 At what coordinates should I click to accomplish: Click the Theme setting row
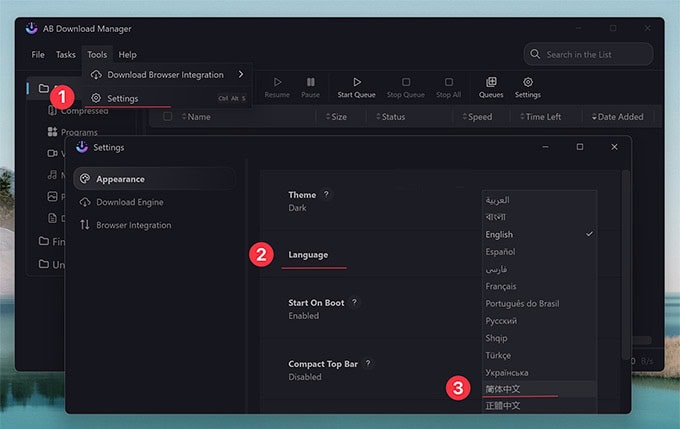440,201
